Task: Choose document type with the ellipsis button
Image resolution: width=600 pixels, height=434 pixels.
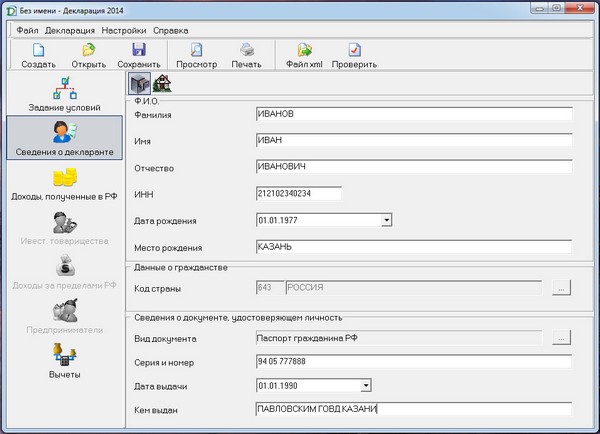Action: 561,338
